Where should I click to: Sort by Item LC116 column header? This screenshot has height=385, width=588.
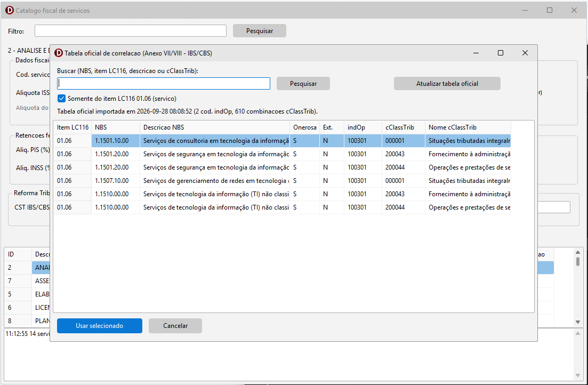pyautogui.click(x=73, y=127)
